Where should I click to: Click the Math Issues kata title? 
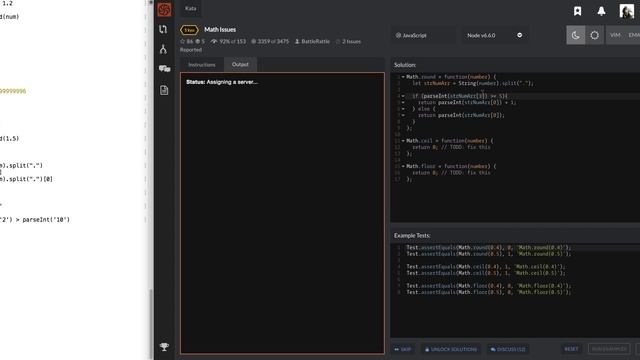pyautogui.click(x=220, y=29)
